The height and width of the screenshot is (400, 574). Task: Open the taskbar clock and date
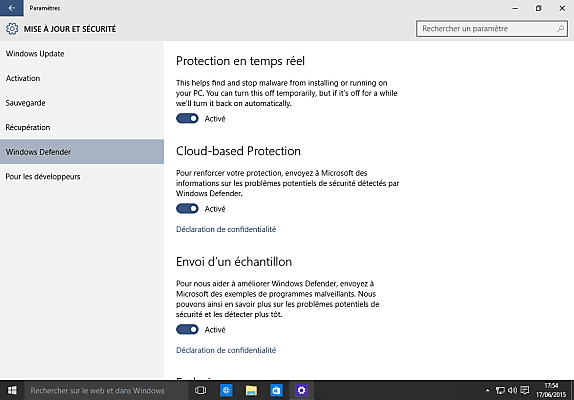pos(551,390)
